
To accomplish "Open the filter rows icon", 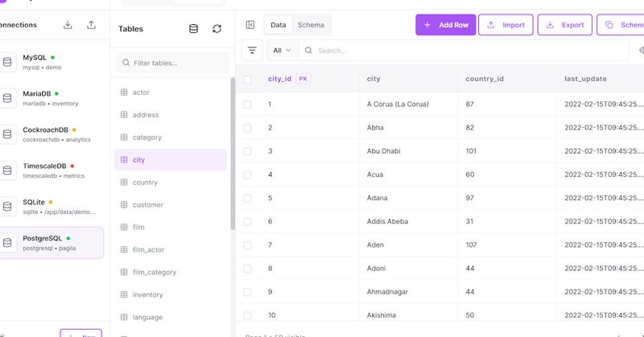I will pyautogui.click(x=252, y=51).
